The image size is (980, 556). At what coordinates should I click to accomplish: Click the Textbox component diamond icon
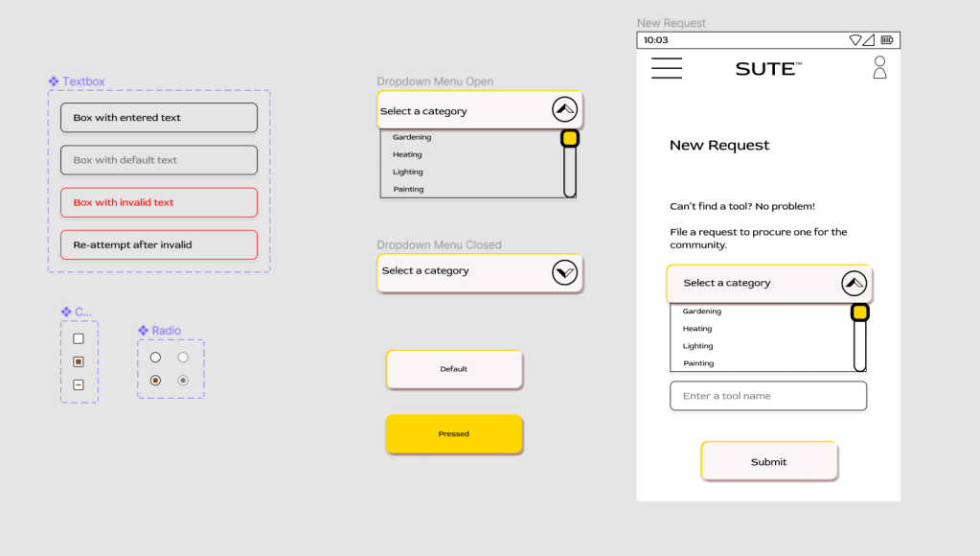coord(54,81)
